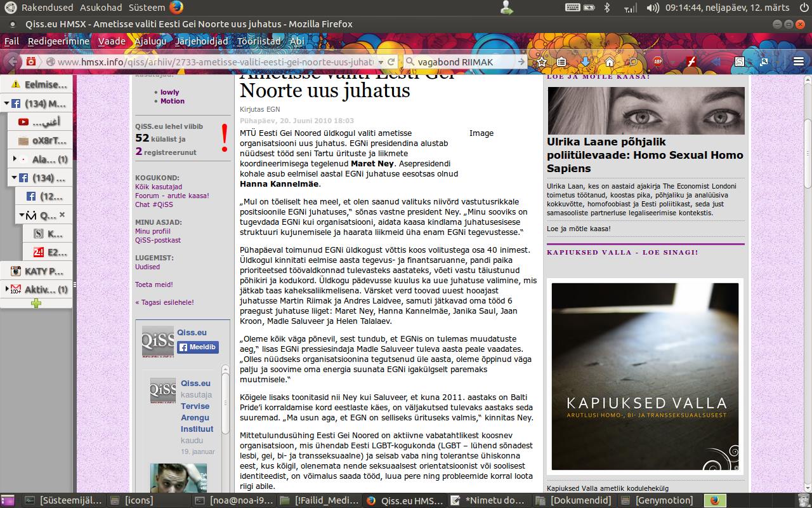
Task: Submit the search with the arrow icon
Action: pos(521,62)
